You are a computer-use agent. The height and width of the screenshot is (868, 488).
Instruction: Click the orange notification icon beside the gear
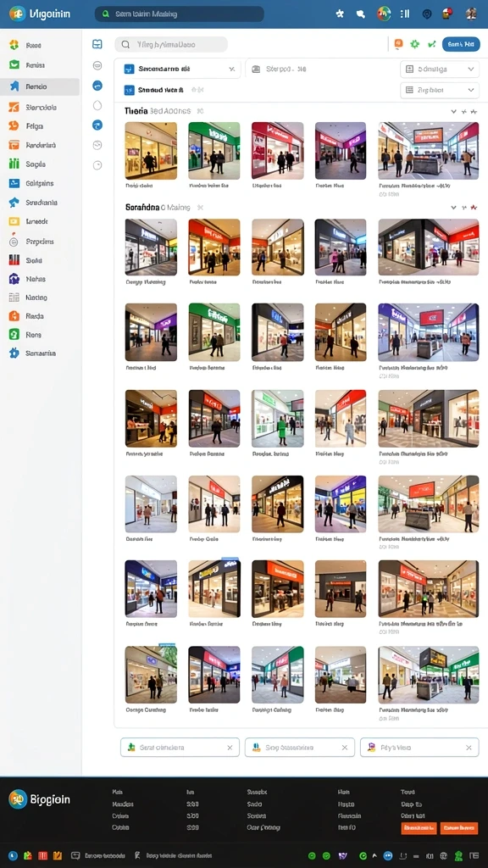(398, 44)
